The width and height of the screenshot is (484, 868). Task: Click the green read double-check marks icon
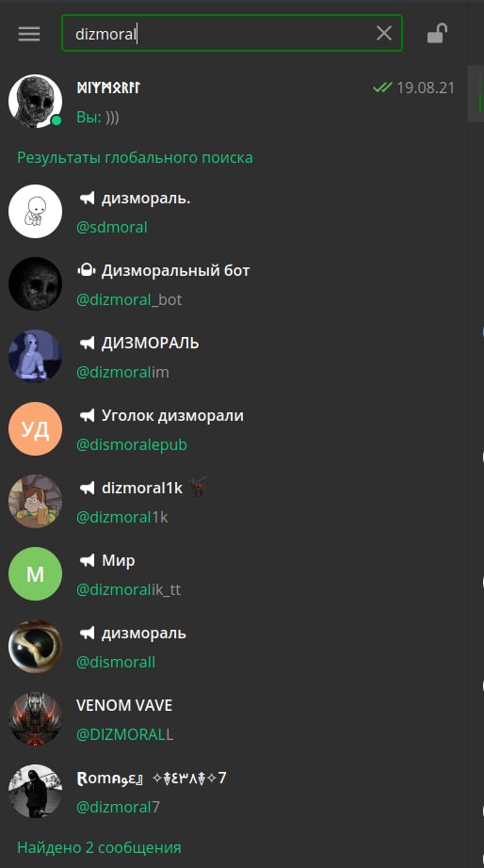382,88
